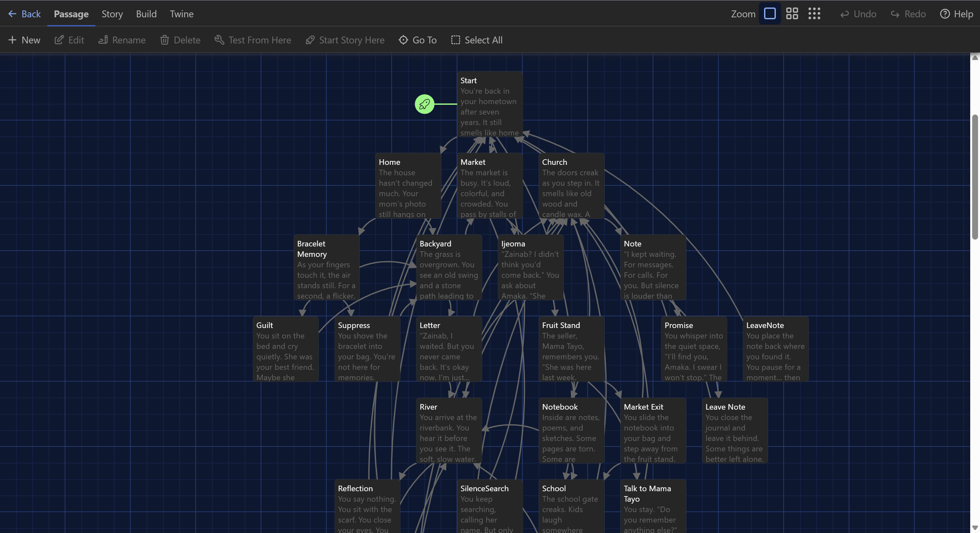Image resolution: width=980 pixels, height=533 pixels.
Task: Open the Story tab
Action: click(112, 14)
